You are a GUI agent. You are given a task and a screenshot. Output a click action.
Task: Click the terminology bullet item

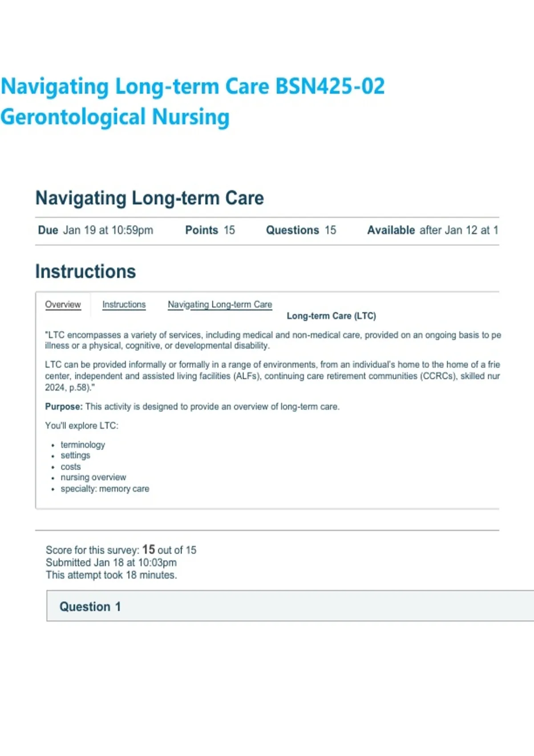(83, 445)
